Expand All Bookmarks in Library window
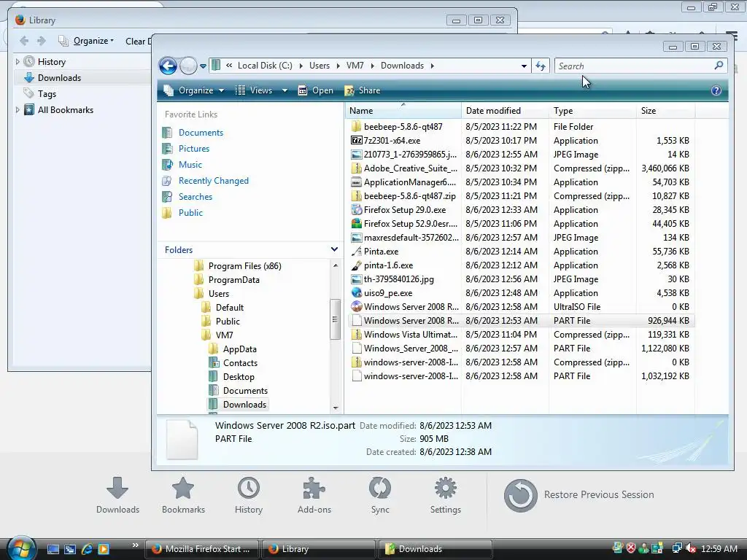Viewport: 747px width, 560px height. (18, 110)
